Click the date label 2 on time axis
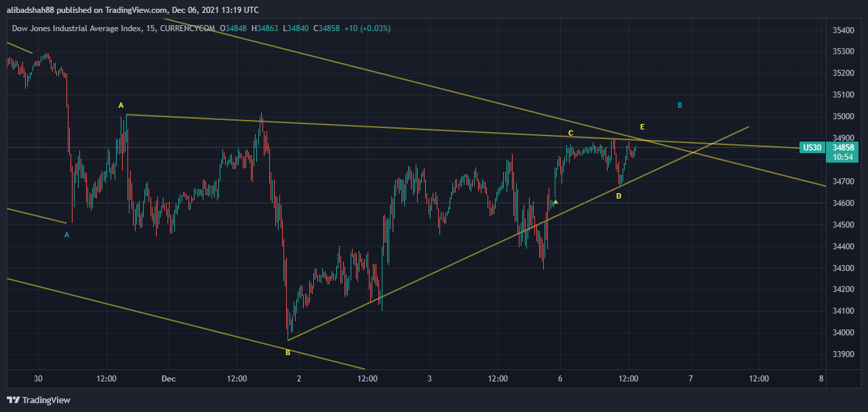Viewport: 868px width, 412px height. 299,379
